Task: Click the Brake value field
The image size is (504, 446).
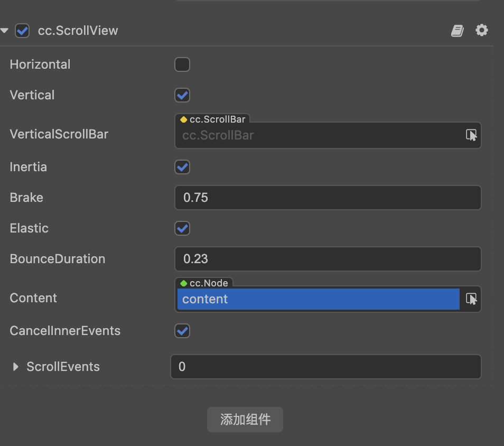Action: (328, 198)
